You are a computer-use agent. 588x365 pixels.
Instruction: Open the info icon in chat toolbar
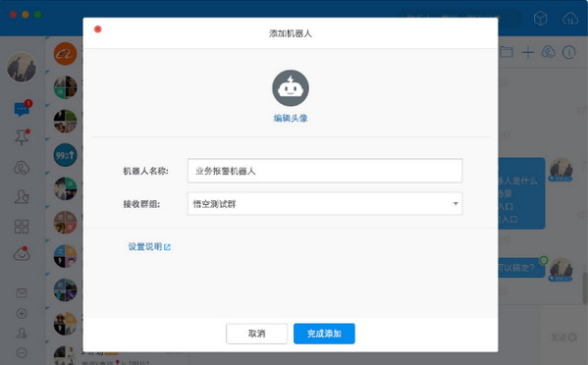pyautogui.click(x=569, y=52)
